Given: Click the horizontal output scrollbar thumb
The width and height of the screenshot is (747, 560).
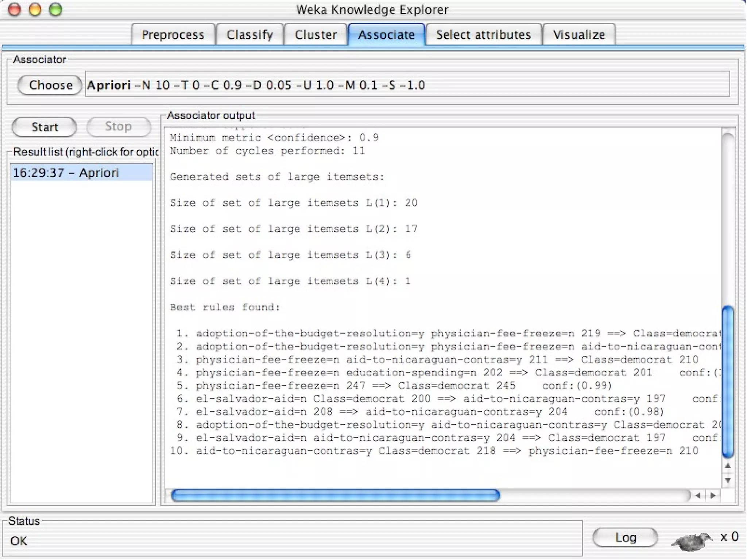Looking at the screenshot, I should point(335,495).
